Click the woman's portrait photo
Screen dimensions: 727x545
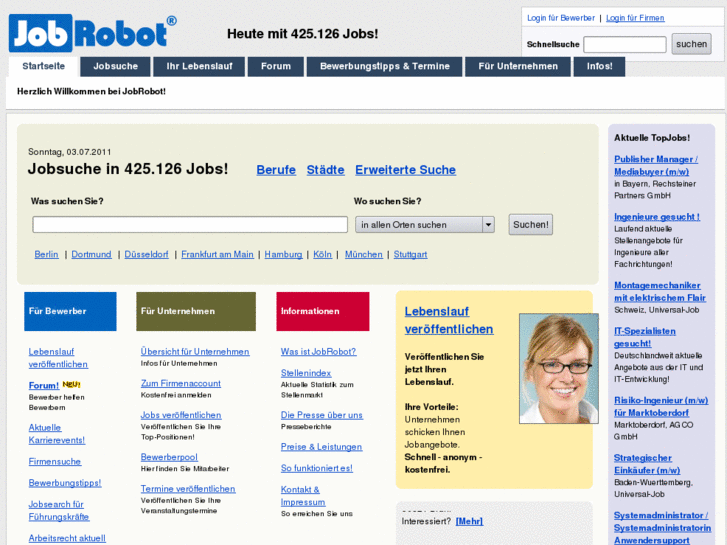(559, 369)
